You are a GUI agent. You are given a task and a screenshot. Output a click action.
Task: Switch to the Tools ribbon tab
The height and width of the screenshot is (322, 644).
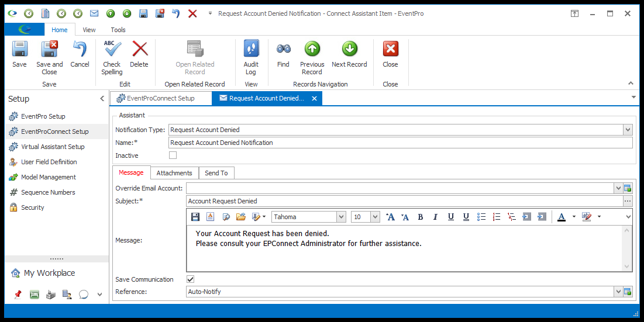coord(118,30)
